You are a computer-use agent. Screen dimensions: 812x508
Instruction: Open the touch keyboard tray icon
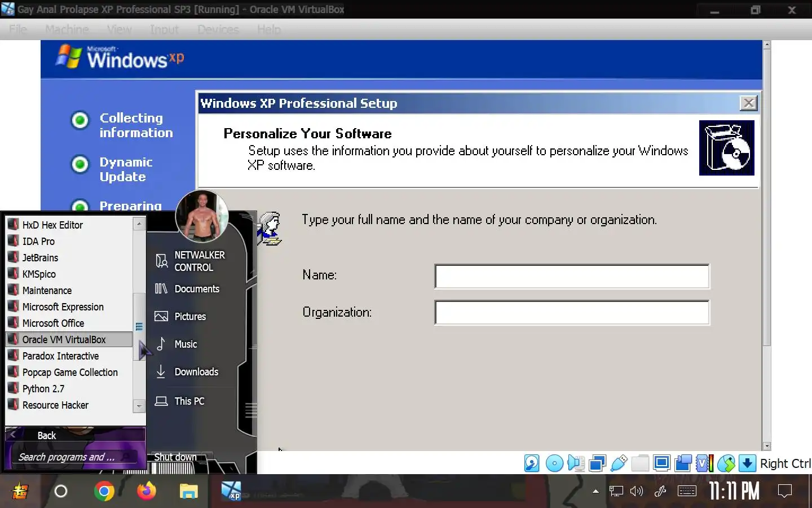tap(686, 491)
